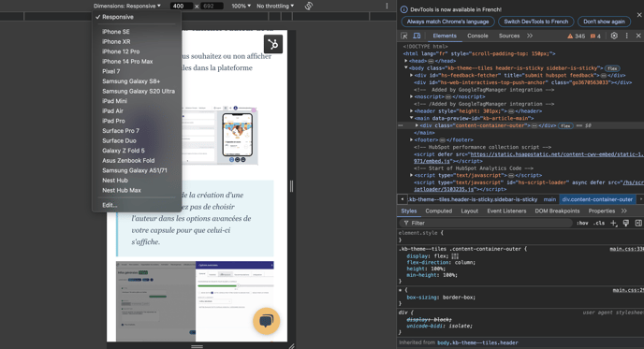Click Don't show again button

(x=604, y=22)
